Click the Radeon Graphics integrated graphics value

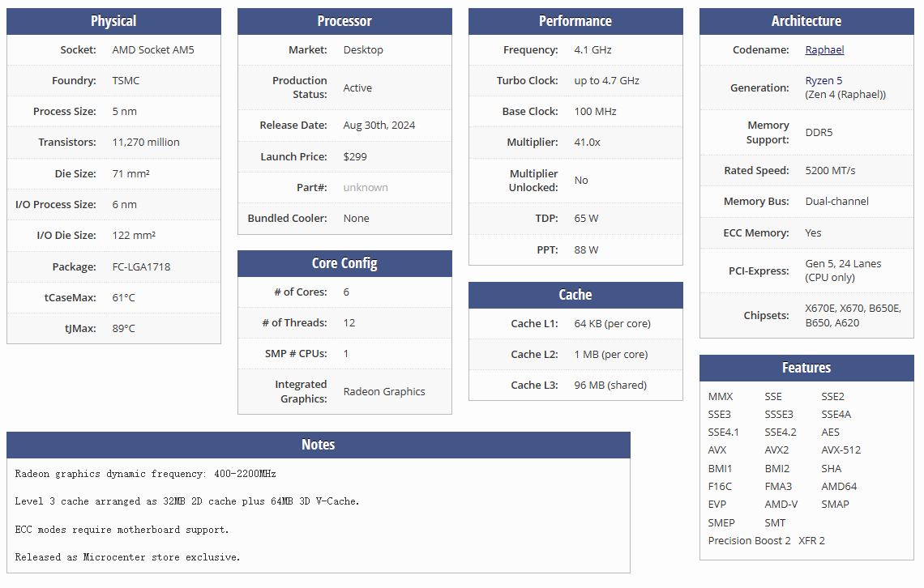(384, 391)
